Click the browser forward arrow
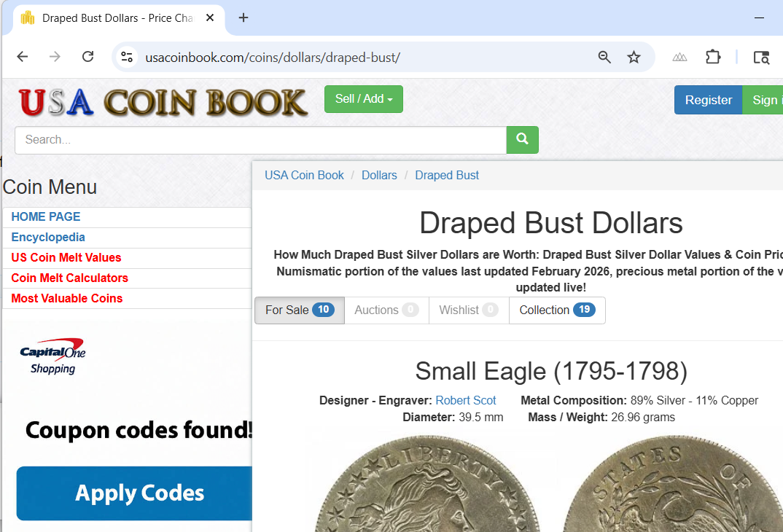The width and height of the screenshot is (783, 532). click(55, 57)
